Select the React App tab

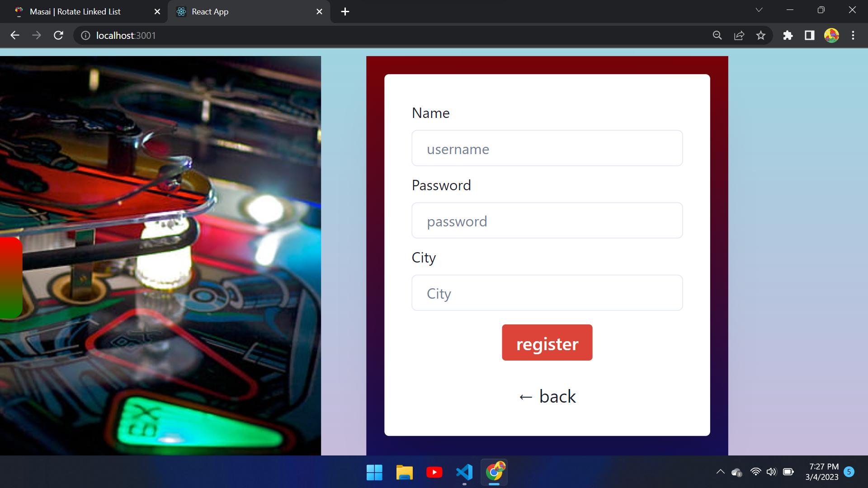(x=210, y=12)
